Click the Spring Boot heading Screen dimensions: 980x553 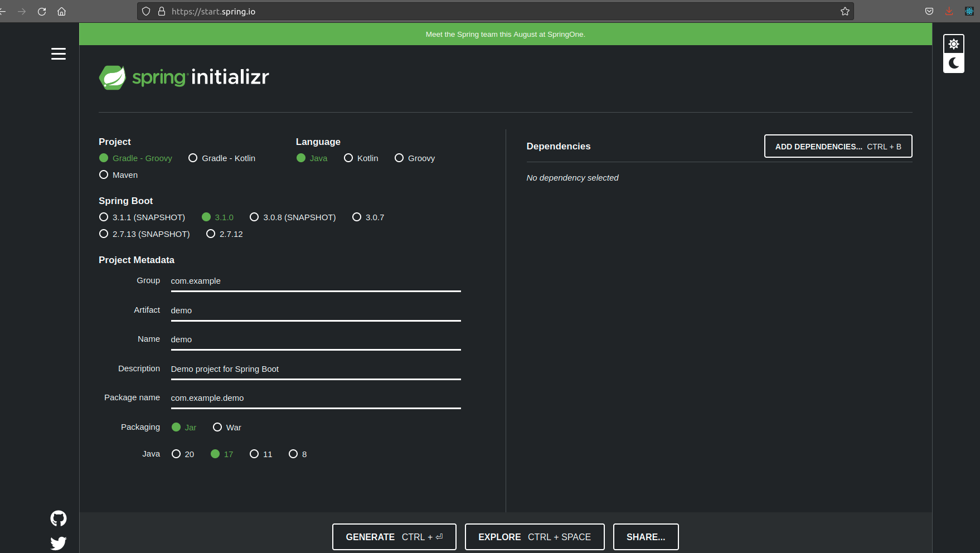pos(125,201)
